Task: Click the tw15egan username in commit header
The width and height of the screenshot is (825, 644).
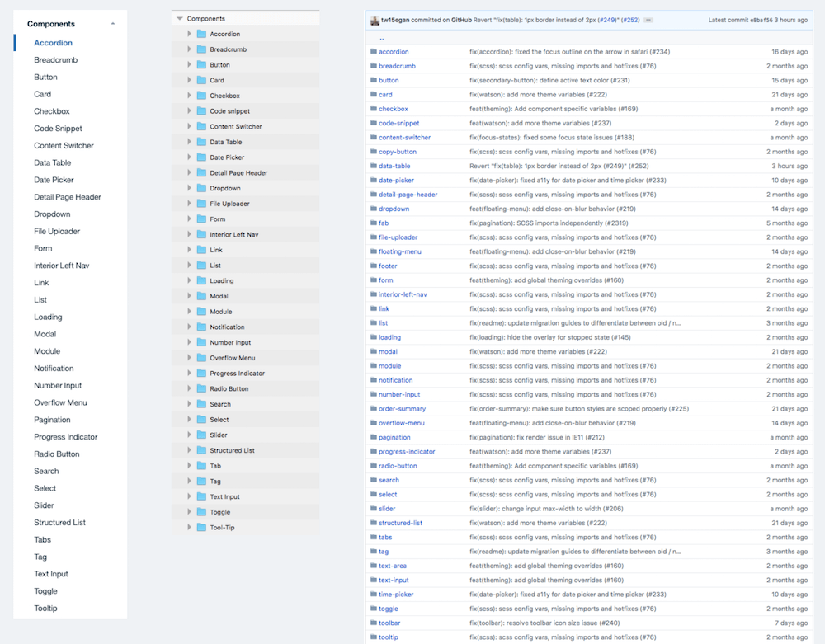Action: 395,20
